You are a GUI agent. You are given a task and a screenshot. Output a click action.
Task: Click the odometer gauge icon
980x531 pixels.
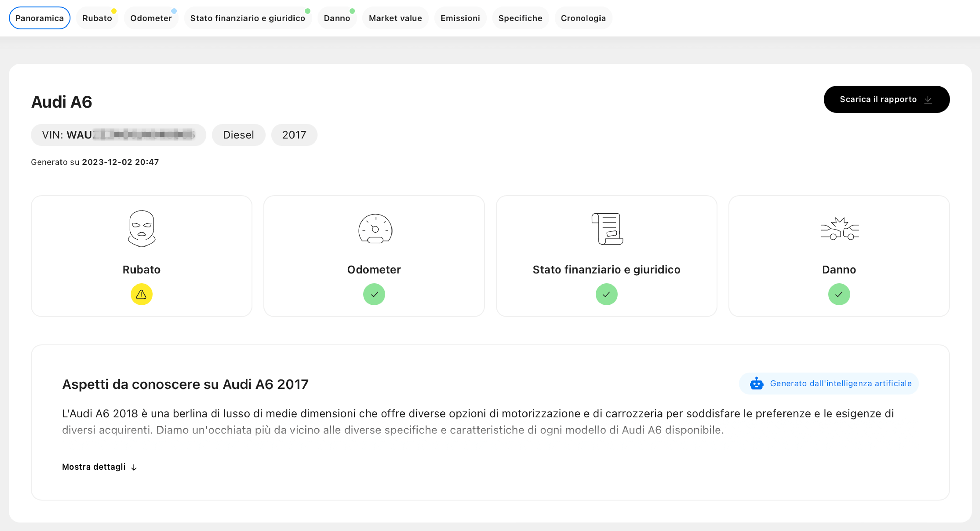pyautogui.click(x=375, y=229)
